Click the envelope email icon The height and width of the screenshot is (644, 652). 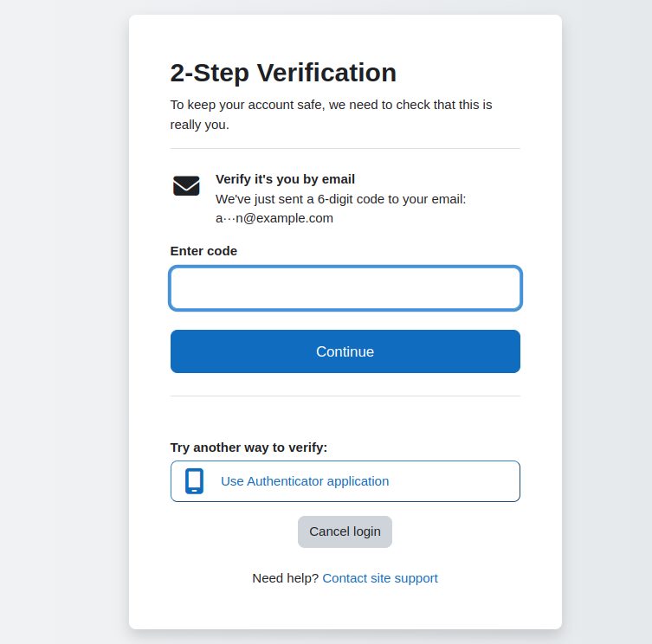[x=186, y=185]
